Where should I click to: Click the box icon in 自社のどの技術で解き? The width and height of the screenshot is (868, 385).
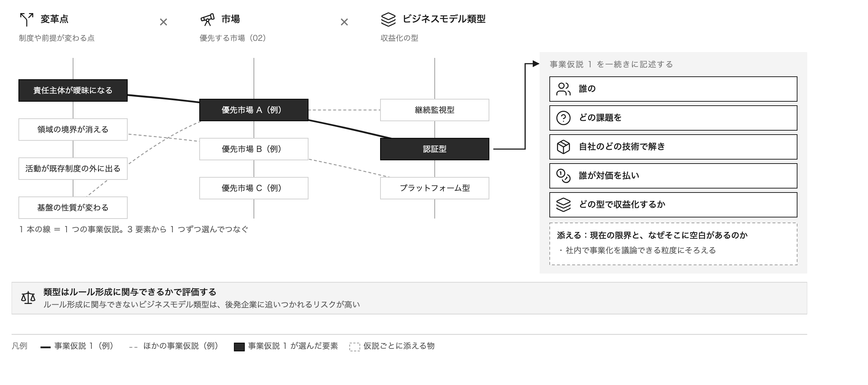pyautogui.click(x=563, y=147)
